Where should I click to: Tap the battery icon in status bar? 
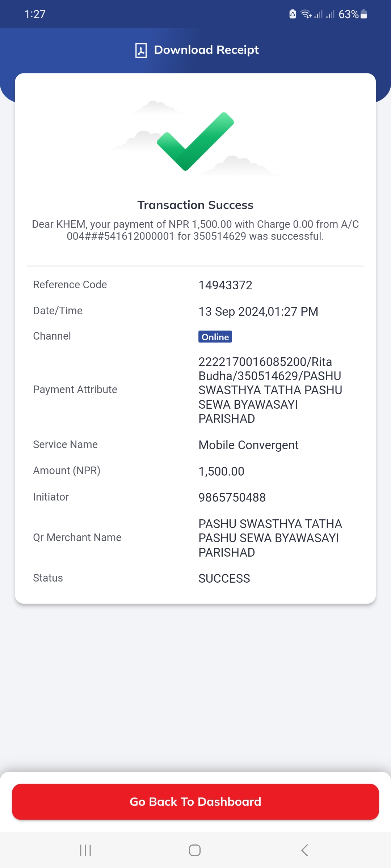pyautogui.click(x=364, y=14)
